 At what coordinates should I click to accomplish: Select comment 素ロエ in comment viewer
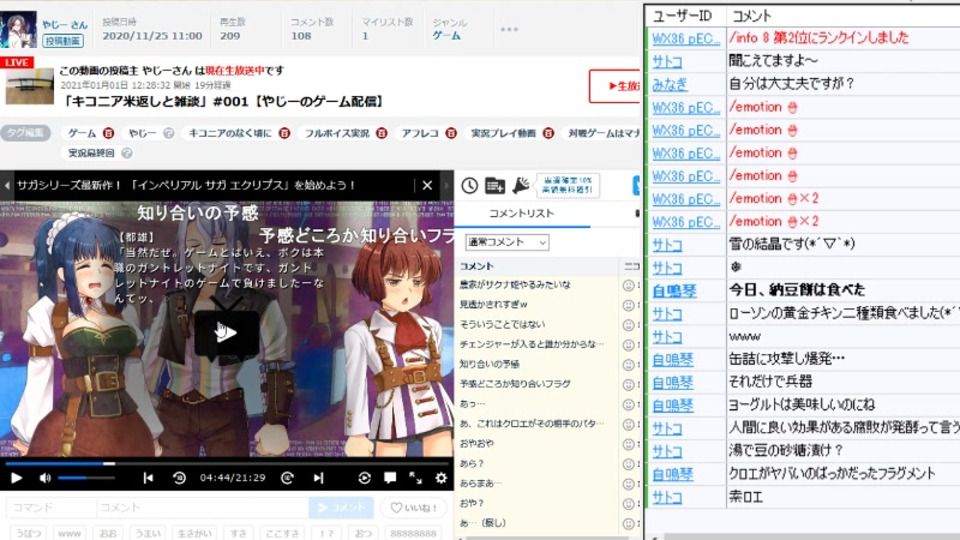tap(746, 497)
